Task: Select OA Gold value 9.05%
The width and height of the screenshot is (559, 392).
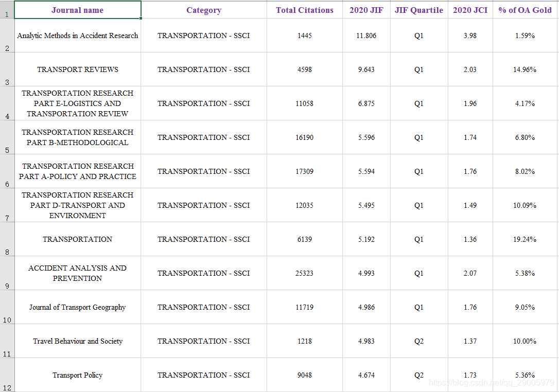Action: click(x=525, y=307)
